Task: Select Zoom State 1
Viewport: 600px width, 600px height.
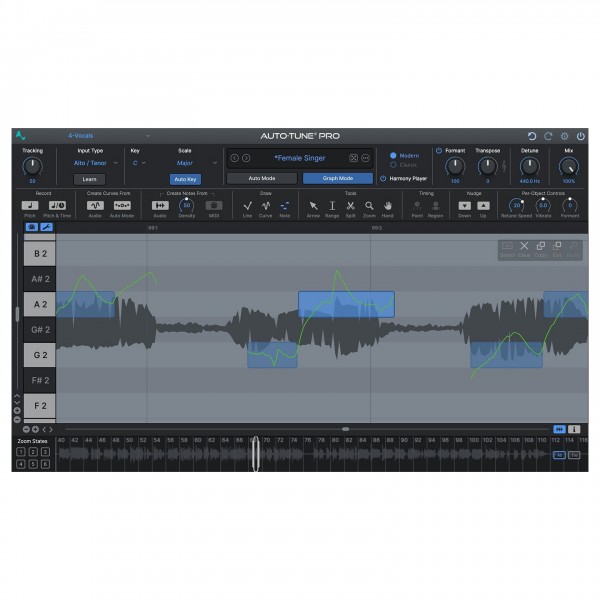Action: [x=21, y=452]
